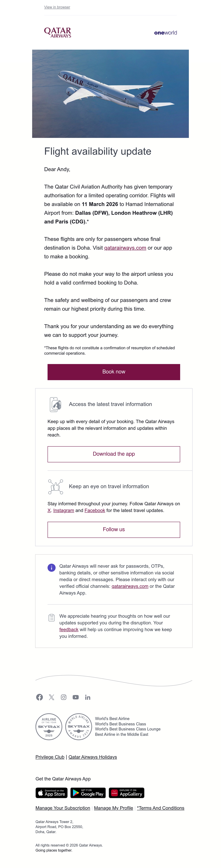Open the YouTube footer icon

[x=76, y=697]
